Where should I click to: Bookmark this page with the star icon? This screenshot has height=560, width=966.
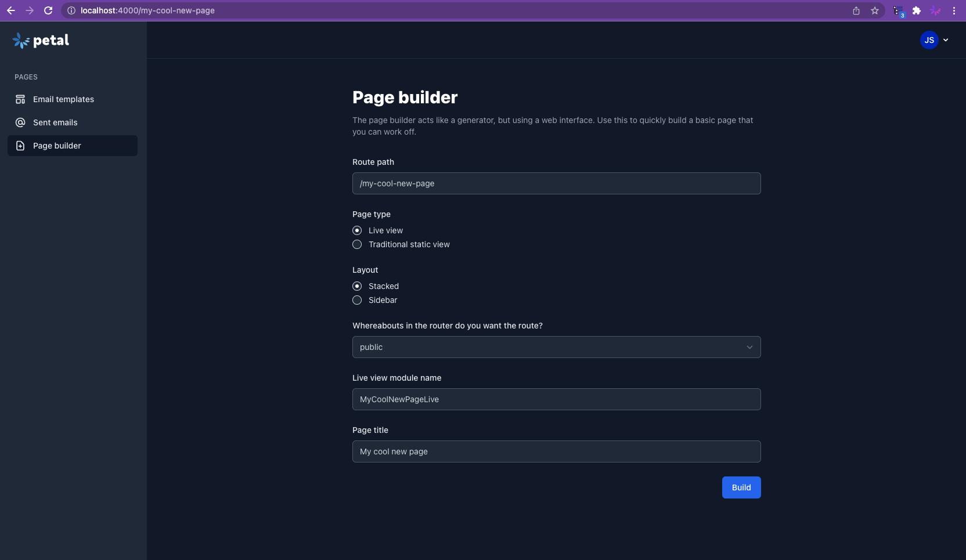pos(875,10)
